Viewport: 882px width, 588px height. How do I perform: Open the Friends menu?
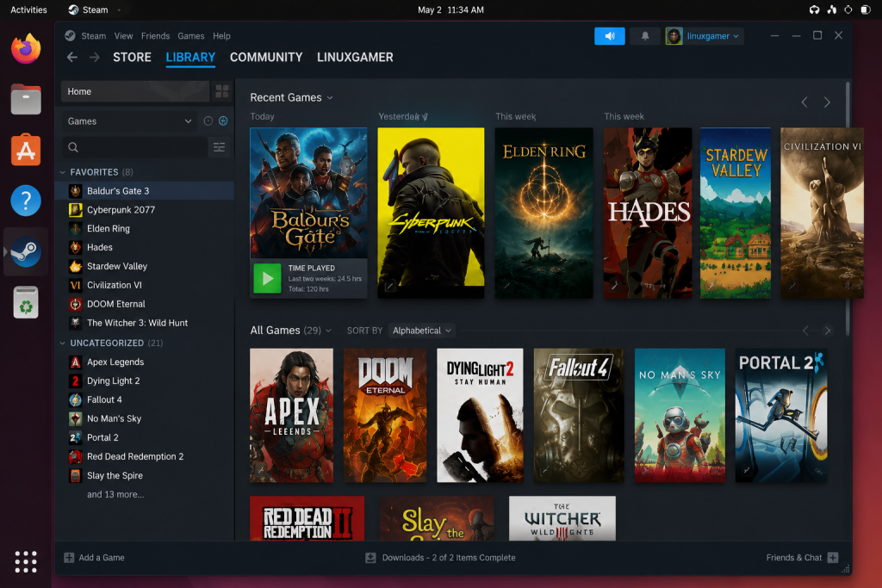(155, 36)
